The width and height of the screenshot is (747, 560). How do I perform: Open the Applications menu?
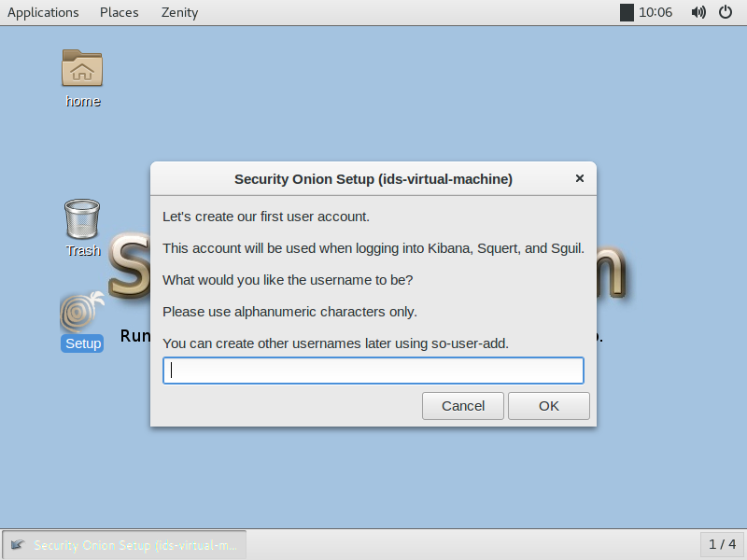[x=43, y=12]
